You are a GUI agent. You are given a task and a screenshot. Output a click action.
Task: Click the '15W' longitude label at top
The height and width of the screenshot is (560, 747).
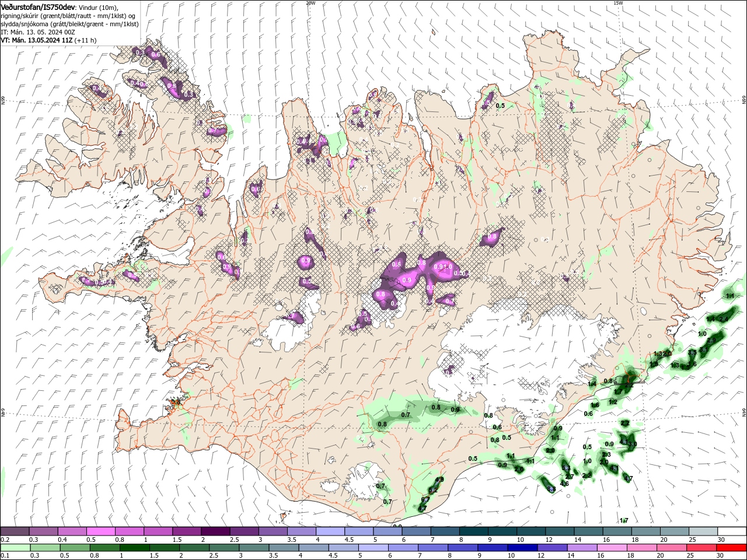click(618, 3)
